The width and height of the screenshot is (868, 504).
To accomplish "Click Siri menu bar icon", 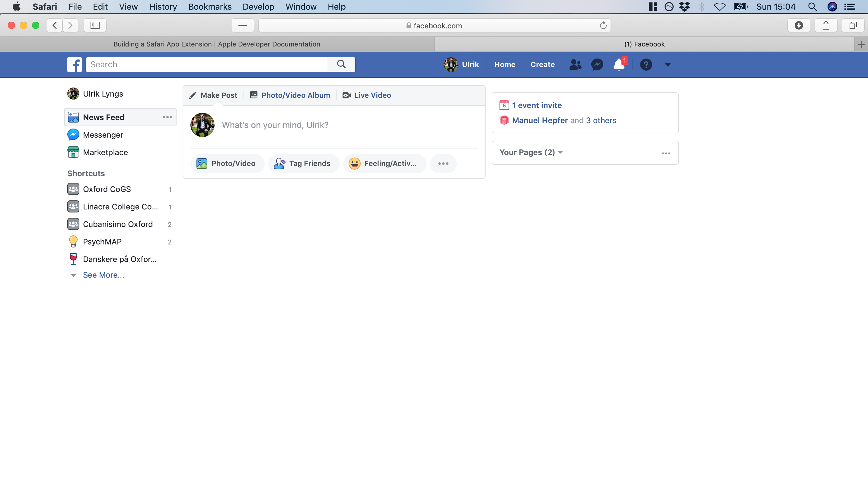I will 832,7.
